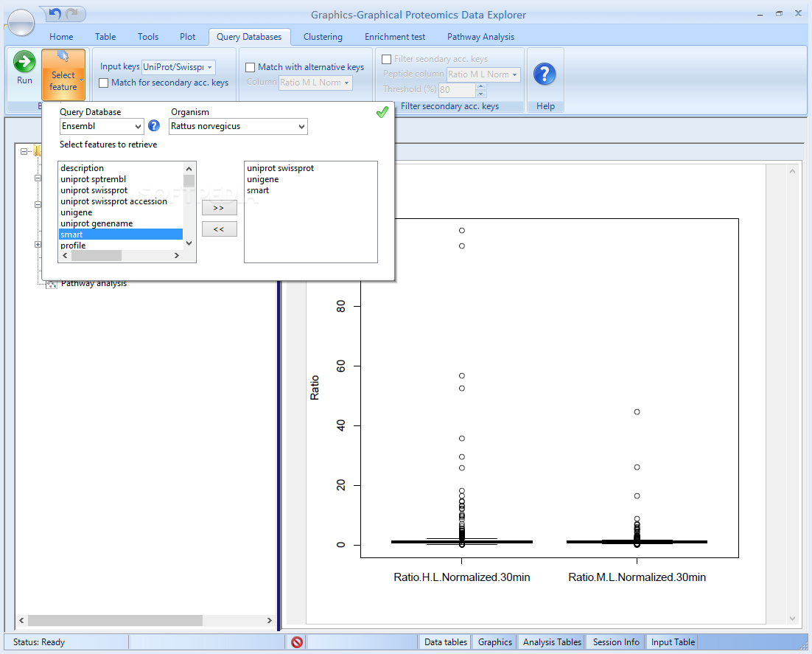The width and height of the screenshot is (812, 654).
Task: Add feature with the >> button
Action: 219,208
